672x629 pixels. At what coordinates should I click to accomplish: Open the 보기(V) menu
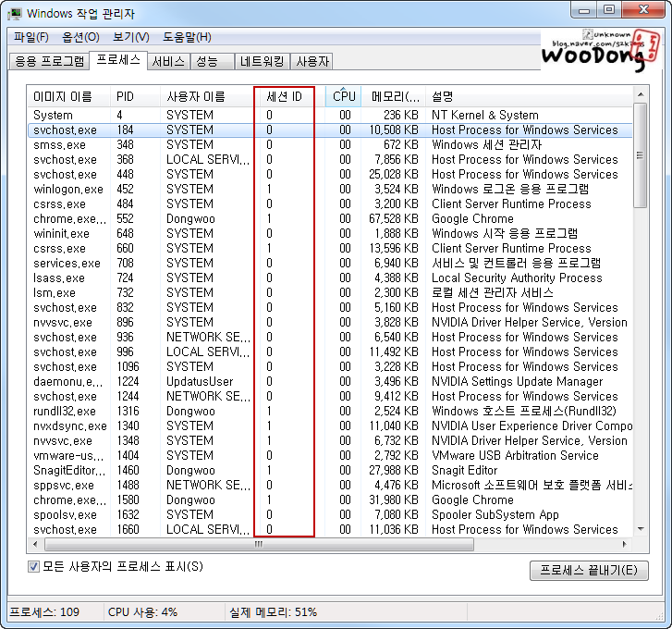point(130,37)
